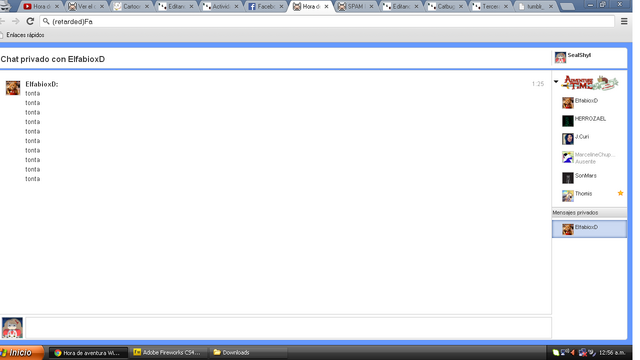Image resolution: width=640 pixels, height=360 pixels.
Task: Switch to the Facebook tab
Action: click(x=264, y=7)
